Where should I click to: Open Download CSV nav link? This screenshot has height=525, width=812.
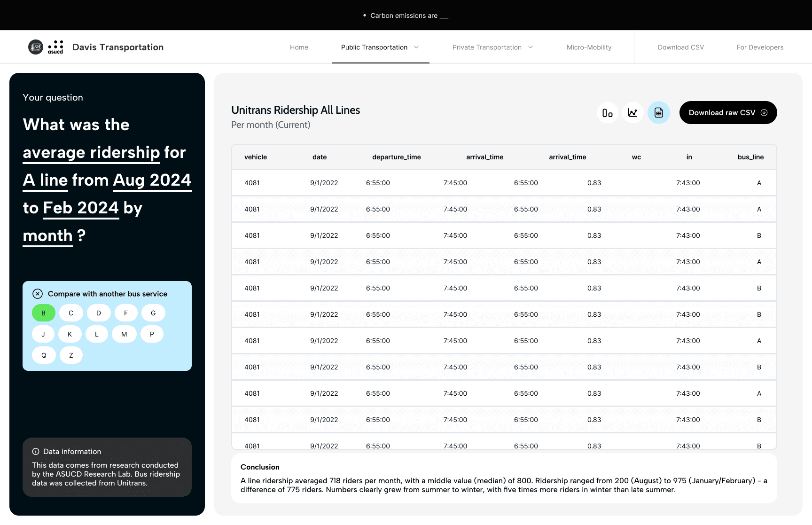(680, 47)
